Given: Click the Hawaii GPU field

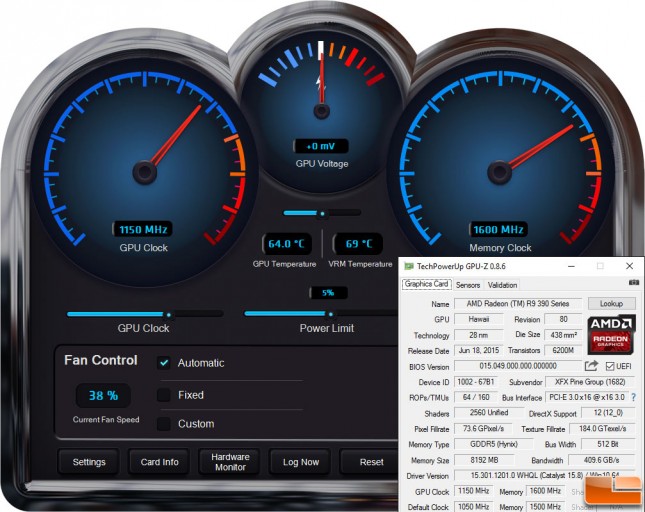Looking at the screenshot, I should pyautogui.click(x=478, y=319).
